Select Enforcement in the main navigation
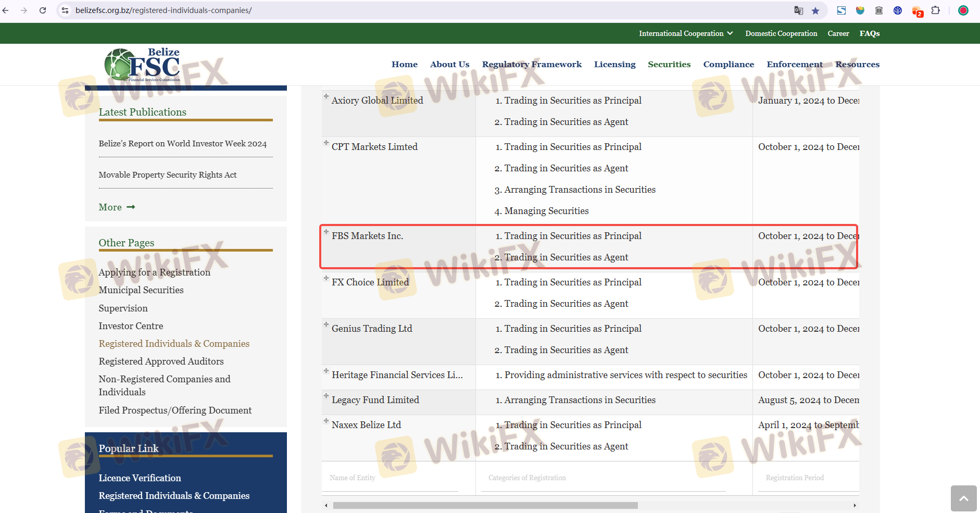This screenshot has height=513, width=980. [794, 65]
